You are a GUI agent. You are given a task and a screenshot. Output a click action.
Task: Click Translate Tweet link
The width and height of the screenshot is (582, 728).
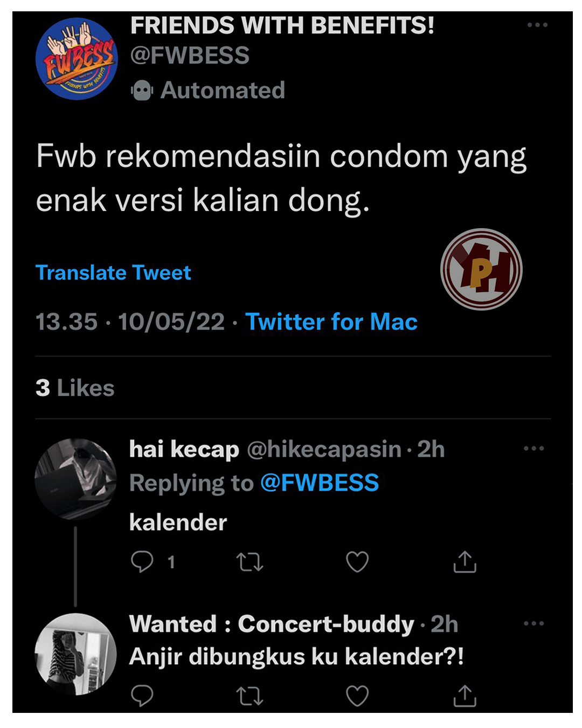[113, 273]
